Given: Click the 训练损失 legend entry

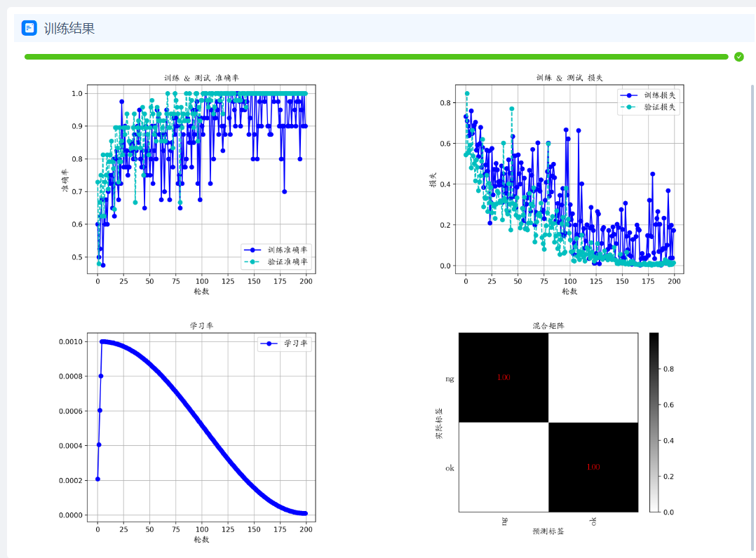Looking at the screenshot, I should [x=649, y=95].
